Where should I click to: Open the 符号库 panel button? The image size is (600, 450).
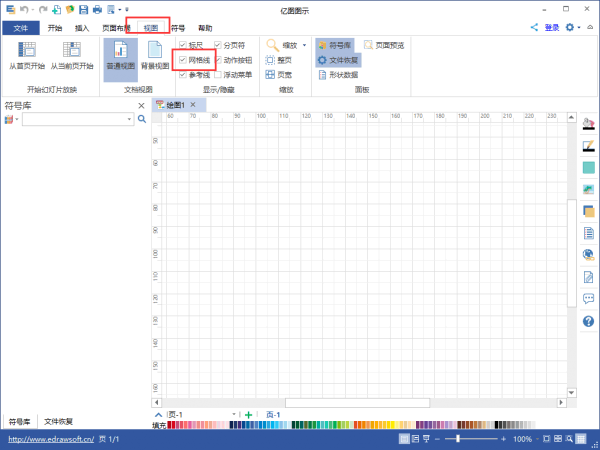334,46
